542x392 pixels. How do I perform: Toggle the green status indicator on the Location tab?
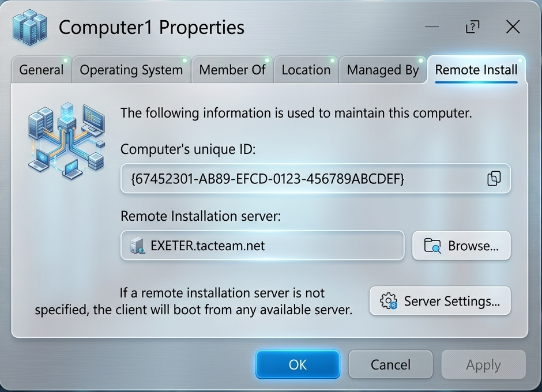pyautogui.click(x=332, y=59)
